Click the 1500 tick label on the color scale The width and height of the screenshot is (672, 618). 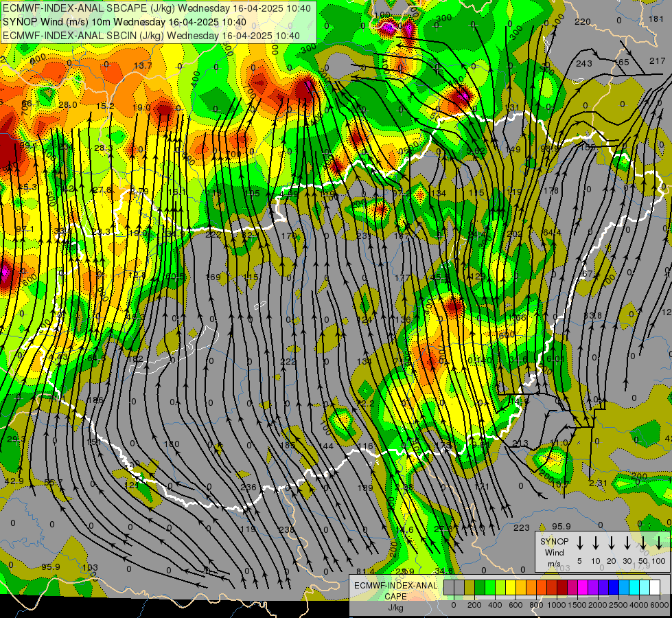(577, 605)
